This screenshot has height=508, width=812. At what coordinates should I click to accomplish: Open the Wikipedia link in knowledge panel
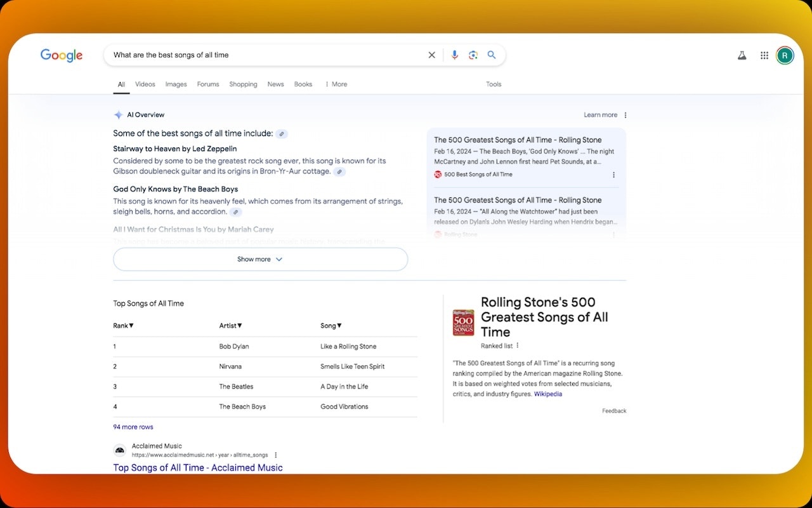[x=547, y=394]
